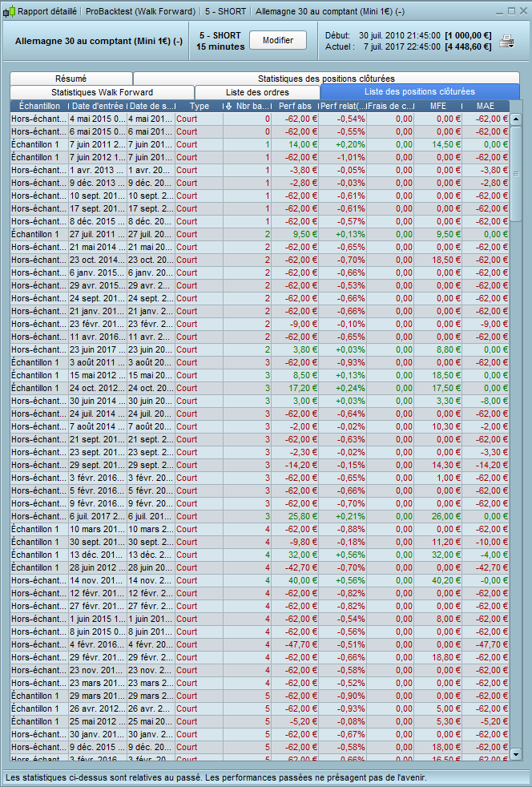Open the Résumé tab
Viewport: 532px width, 787px height.
click(71, 79)
